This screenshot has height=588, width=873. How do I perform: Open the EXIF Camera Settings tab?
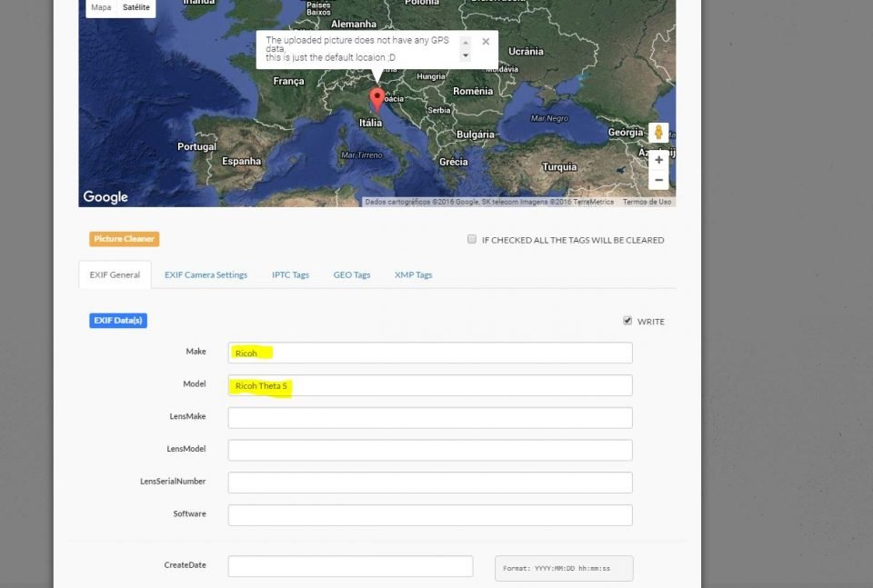pos(206,274)
